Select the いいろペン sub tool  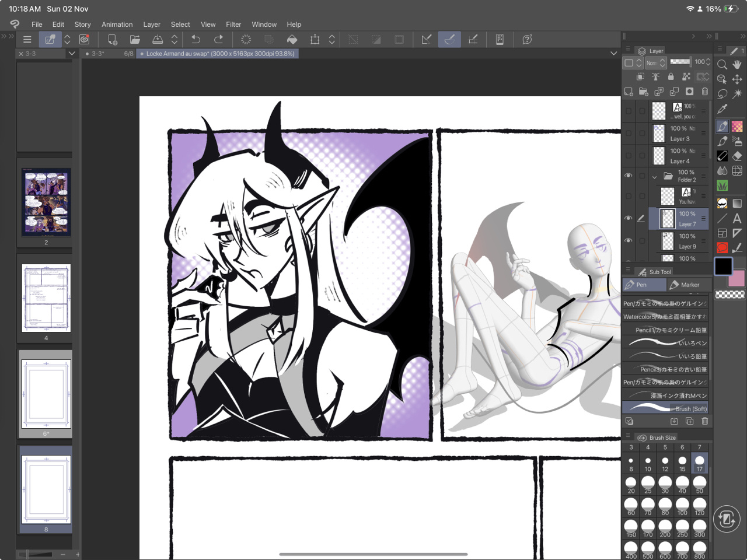coord(665,343)
